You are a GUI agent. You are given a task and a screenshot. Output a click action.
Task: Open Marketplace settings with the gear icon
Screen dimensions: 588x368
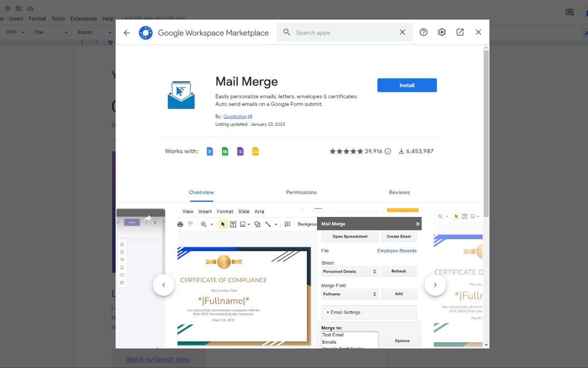441,32
